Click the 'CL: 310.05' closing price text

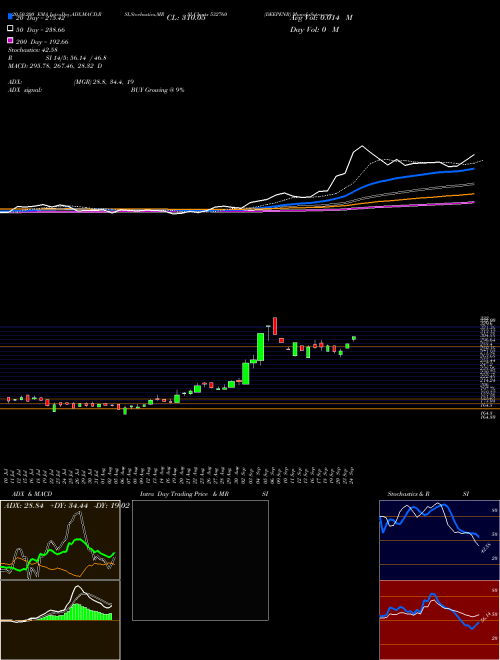click(x=186, y=18)
